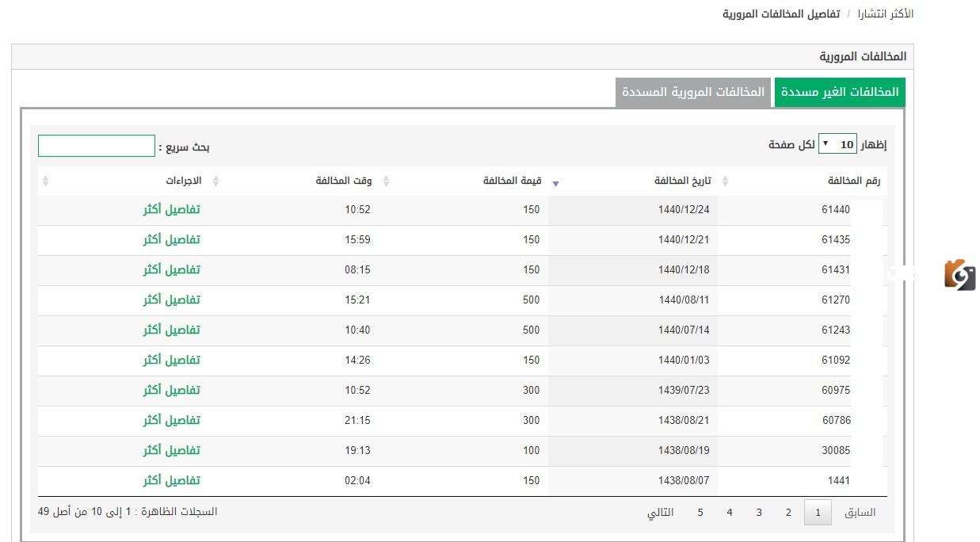Open تفاصيل أكثر for violation 60786

click(172, 420)
